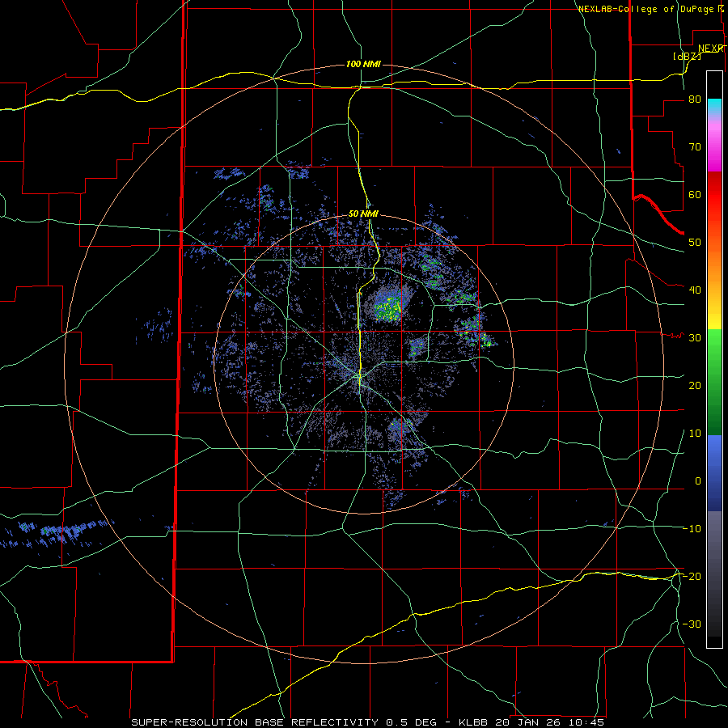Screen dimensions: 728x728
Task: Select the -30 value on the dBZ scale
Action: pos(692,624)
